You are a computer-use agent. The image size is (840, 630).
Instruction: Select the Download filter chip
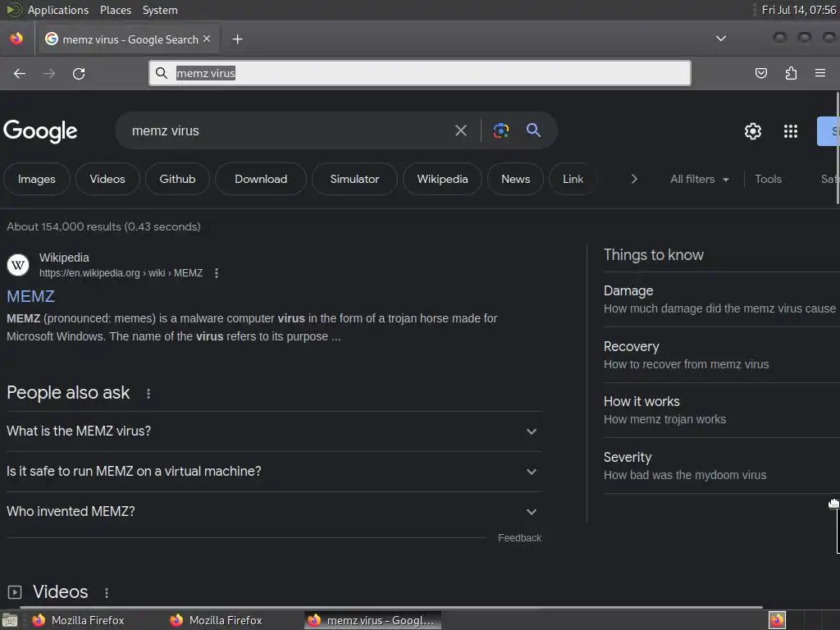pos(261,179)
